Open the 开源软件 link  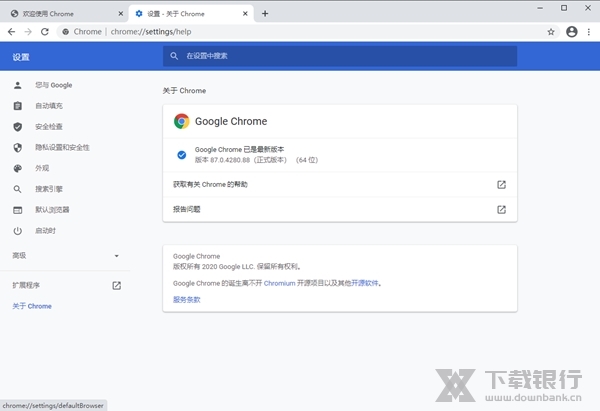coord(365,283)
